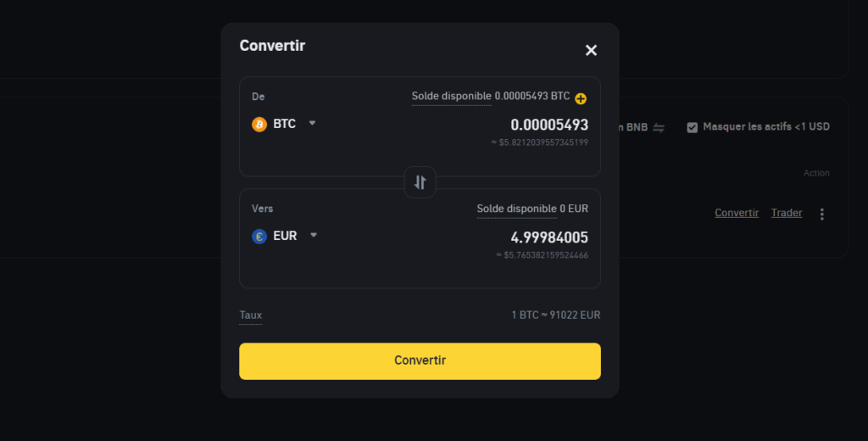Click the yellow plus icon next to BTC balance
This screenshot has height=441, width=868.
pyautogui.click(x=580, y=98)
